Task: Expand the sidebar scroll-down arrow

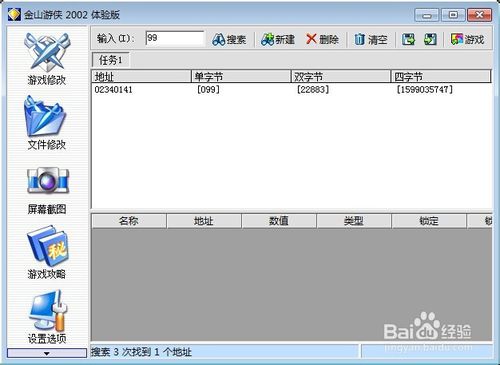Action: tap(47, 353)
